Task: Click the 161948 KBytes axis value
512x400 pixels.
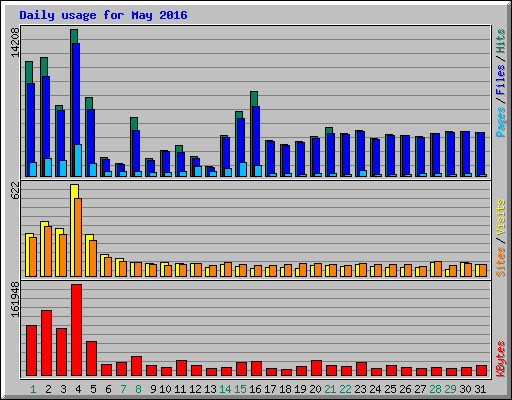Action: 15,300
